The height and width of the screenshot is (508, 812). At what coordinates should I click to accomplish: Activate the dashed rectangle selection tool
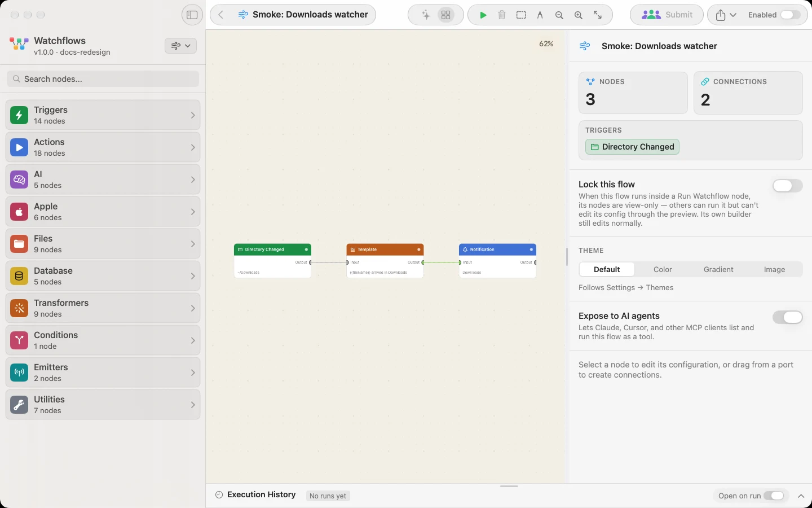click(x=521, y=15)
